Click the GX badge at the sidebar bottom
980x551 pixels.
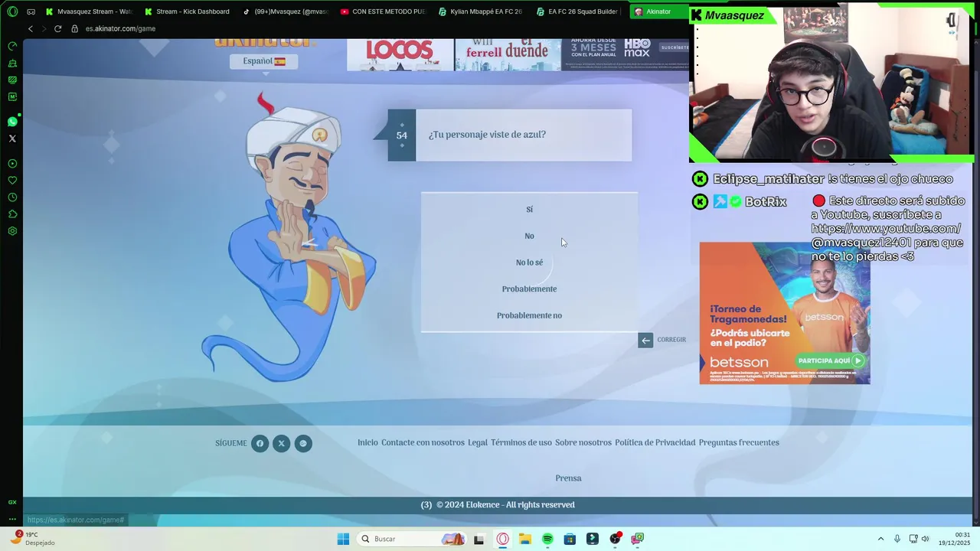[12, 502]
